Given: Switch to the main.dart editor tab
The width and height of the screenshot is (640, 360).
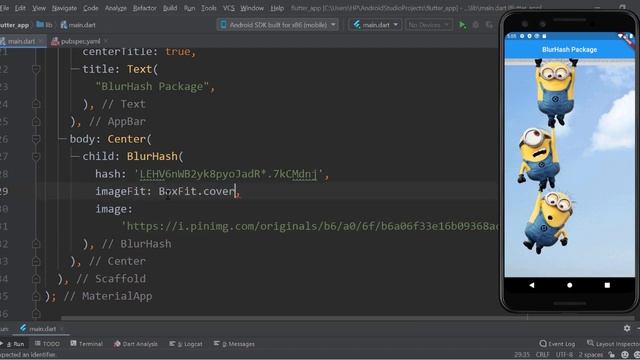Looking at the screenshot, I should 21,41.
